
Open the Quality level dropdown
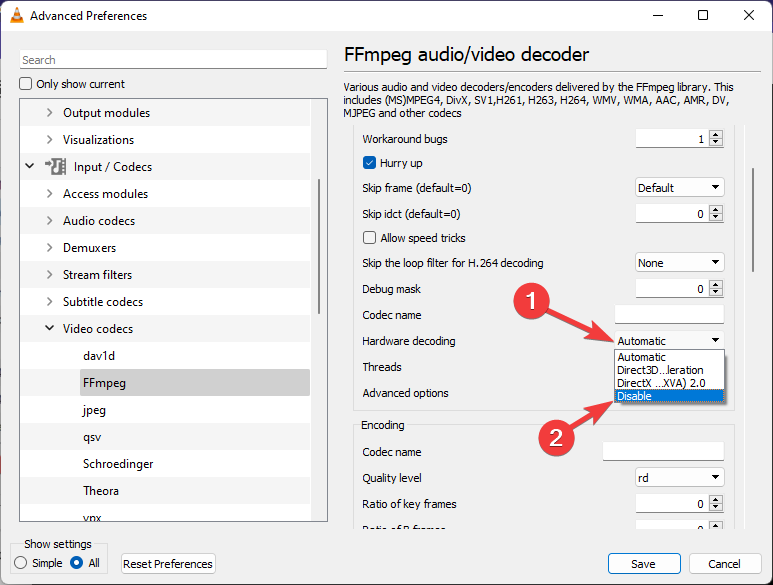[x=679, y=478]
